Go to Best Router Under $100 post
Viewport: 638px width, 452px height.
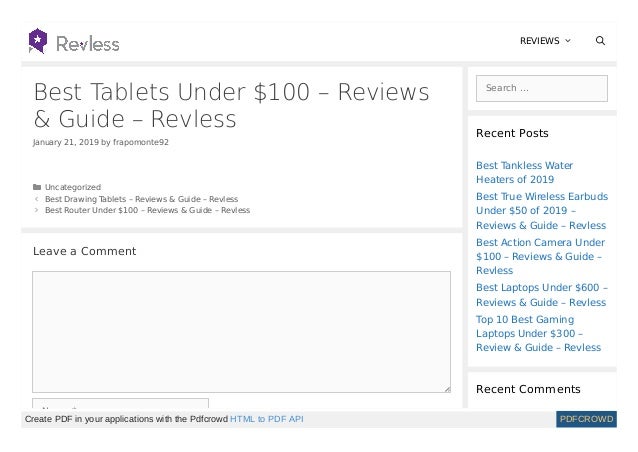(147, 211)
